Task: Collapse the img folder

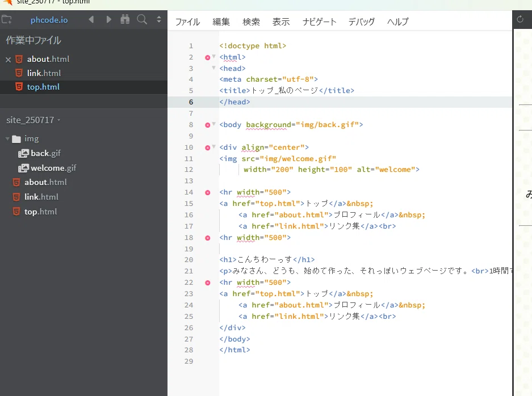Action: click(7, 138)
